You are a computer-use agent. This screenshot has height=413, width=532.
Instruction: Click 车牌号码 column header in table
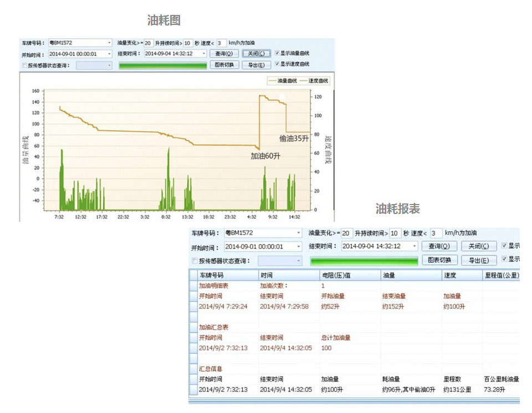click(x=227, y=275)
